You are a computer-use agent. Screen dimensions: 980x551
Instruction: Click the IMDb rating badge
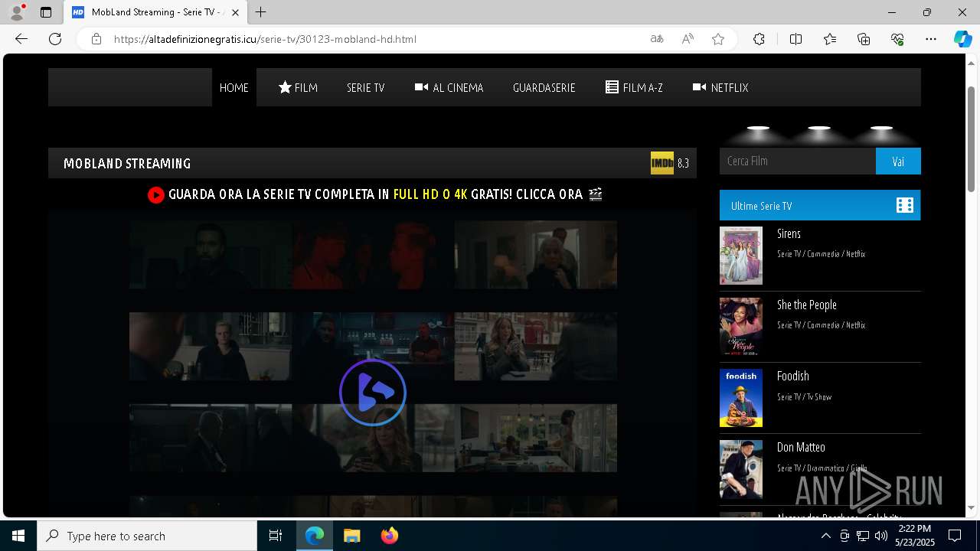pos(662,163)
